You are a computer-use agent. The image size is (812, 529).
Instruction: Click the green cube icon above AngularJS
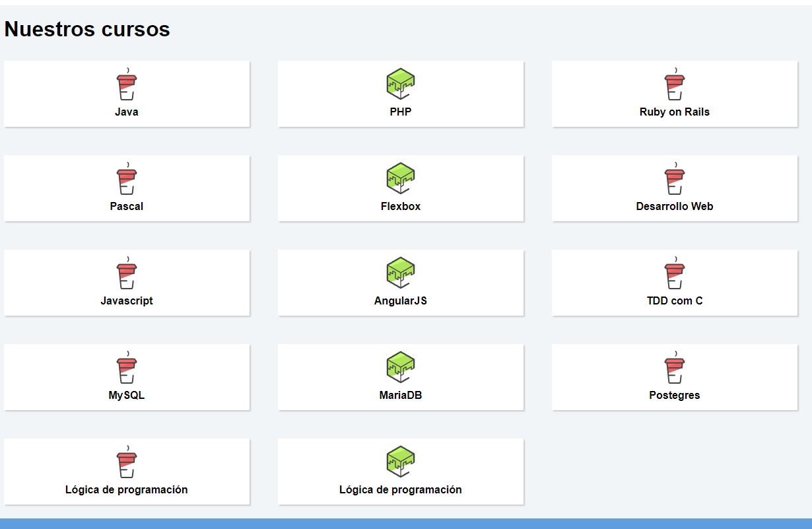click(400, 273)
